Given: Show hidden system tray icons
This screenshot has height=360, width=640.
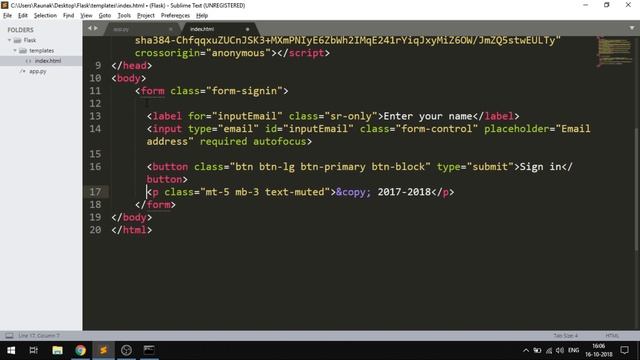Looking at the screenshot, I should (526, 350).
